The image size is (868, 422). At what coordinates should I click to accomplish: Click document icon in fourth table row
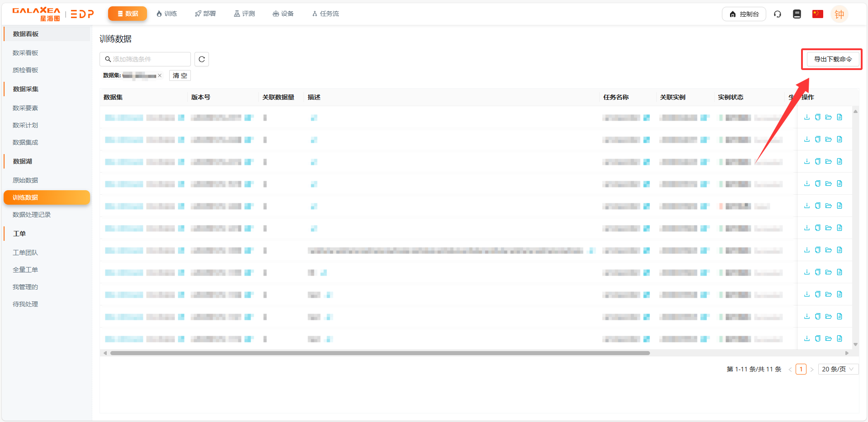click(x=840, y=184)
